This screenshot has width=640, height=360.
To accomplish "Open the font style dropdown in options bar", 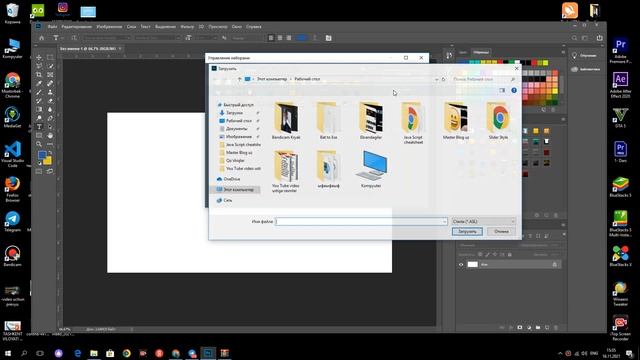I will point(178,38).
